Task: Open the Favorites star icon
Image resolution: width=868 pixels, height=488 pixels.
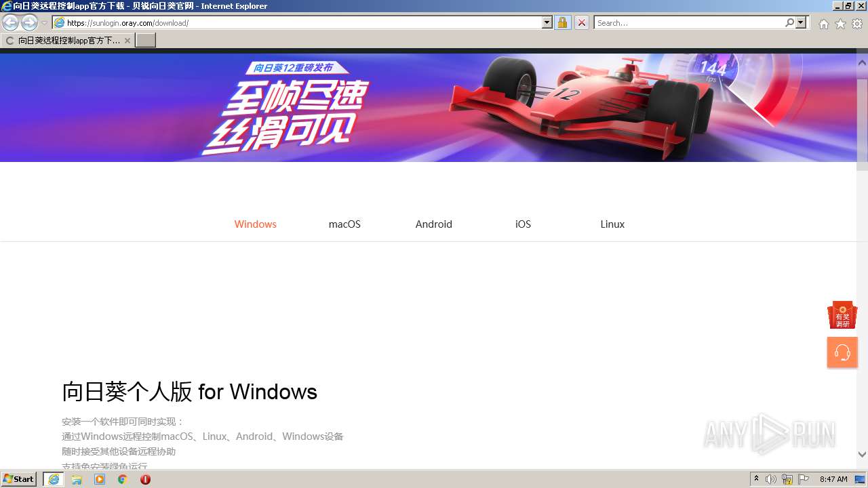Action: point(840,24)
